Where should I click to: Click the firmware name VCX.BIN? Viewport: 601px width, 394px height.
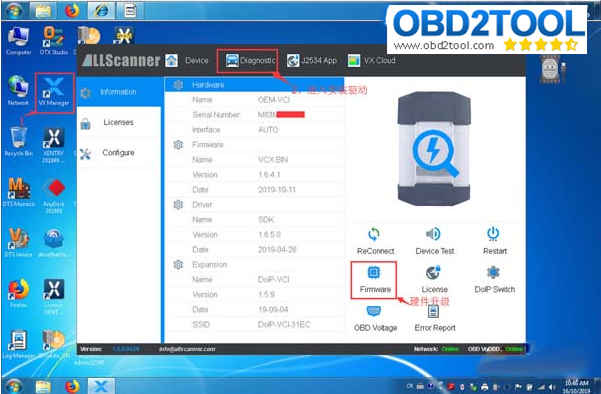tap(273, 160)
